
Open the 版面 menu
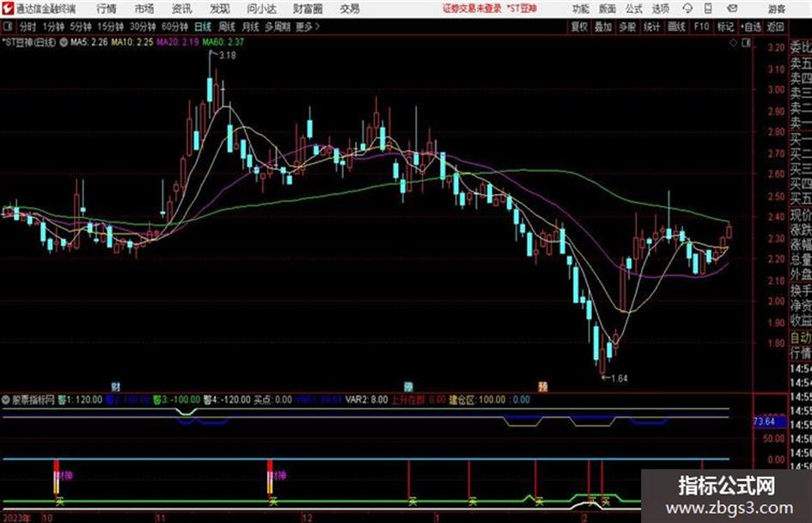[x=607, y=9]
